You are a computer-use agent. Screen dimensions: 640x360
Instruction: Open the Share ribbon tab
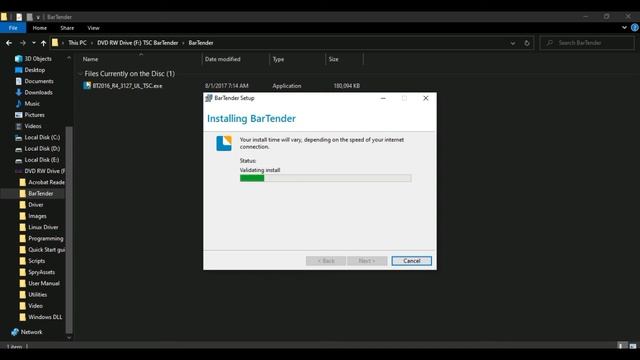[67, 28]
